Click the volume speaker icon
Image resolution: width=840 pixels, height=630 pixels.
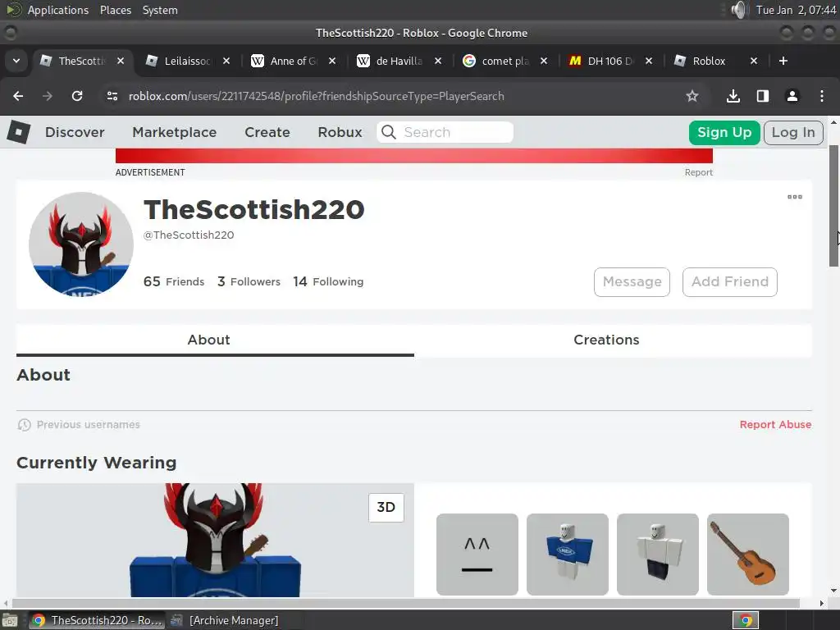739,10
